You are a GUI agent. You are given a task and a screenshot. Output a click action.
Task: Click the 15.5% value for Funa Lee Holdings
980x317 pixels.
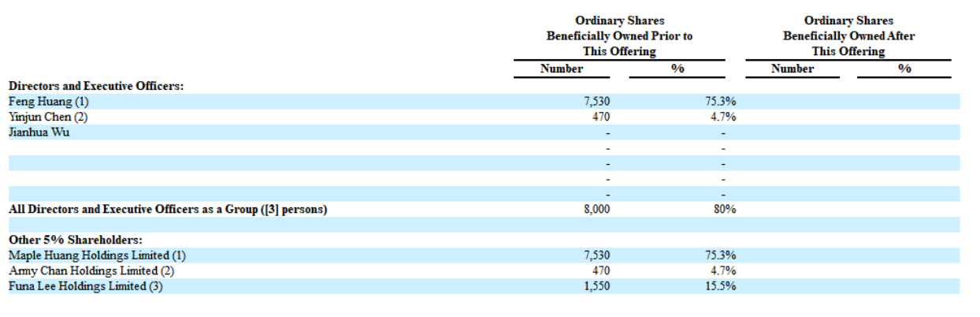[x=721, y=286]
